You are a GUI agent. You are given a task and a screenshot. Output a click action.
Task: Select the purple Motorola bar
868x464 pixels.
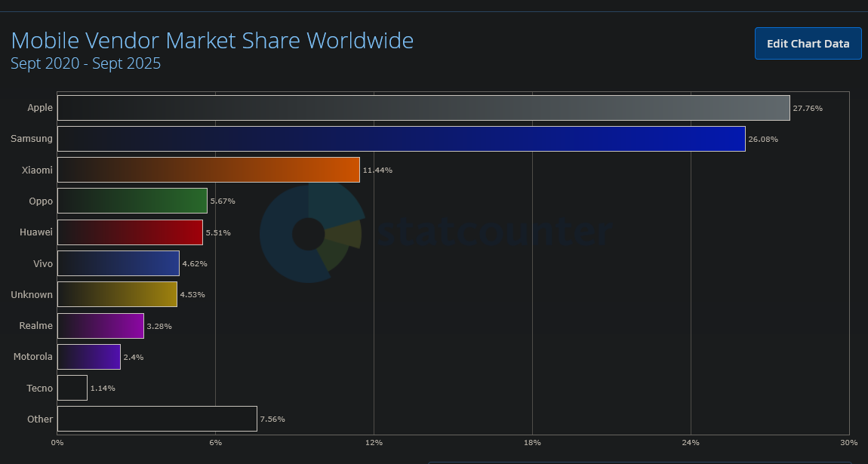(89, 357)
